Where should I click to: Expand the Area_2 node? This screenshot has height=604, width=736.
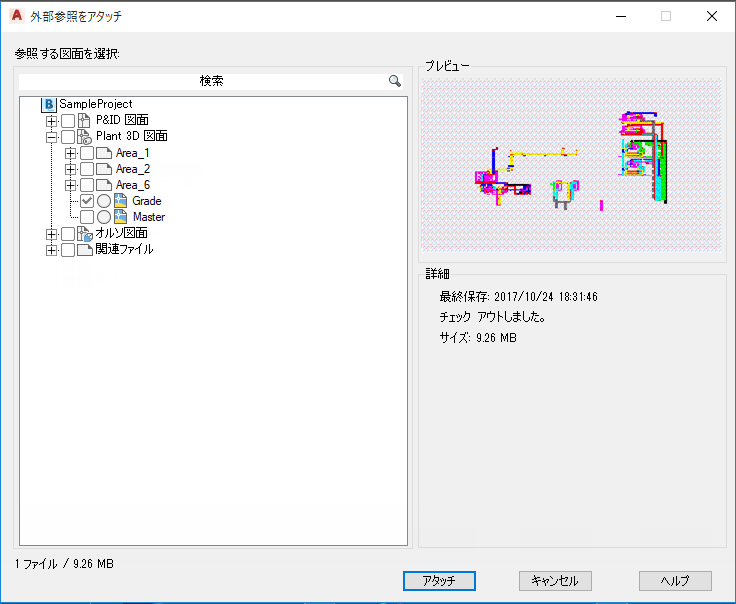coord(70,169)
